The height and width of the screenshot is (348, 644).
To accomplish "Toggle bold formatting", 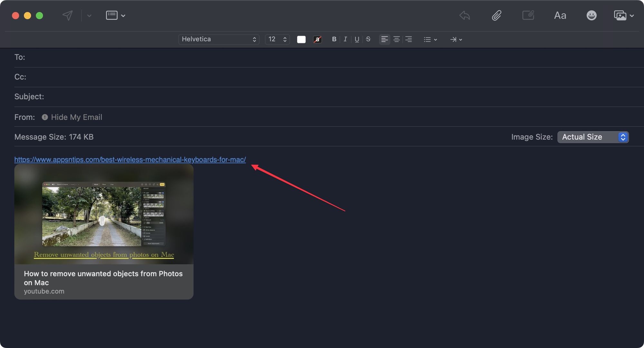I will 334,39.
